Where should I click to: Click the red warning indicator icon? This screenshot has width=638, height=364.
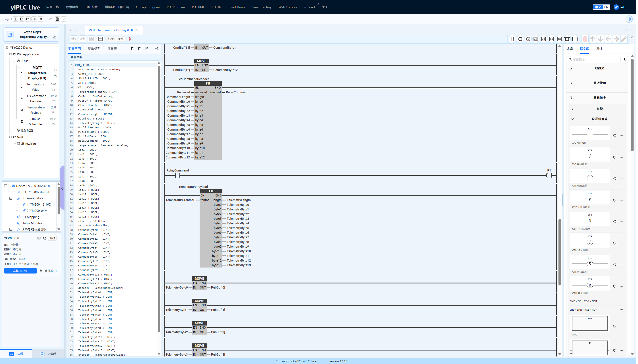(129, 39)
